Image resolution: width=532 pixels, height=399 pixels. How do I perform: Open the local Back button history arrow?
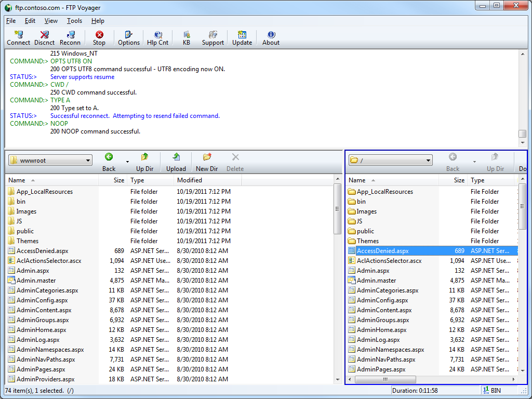pos(128,162)
